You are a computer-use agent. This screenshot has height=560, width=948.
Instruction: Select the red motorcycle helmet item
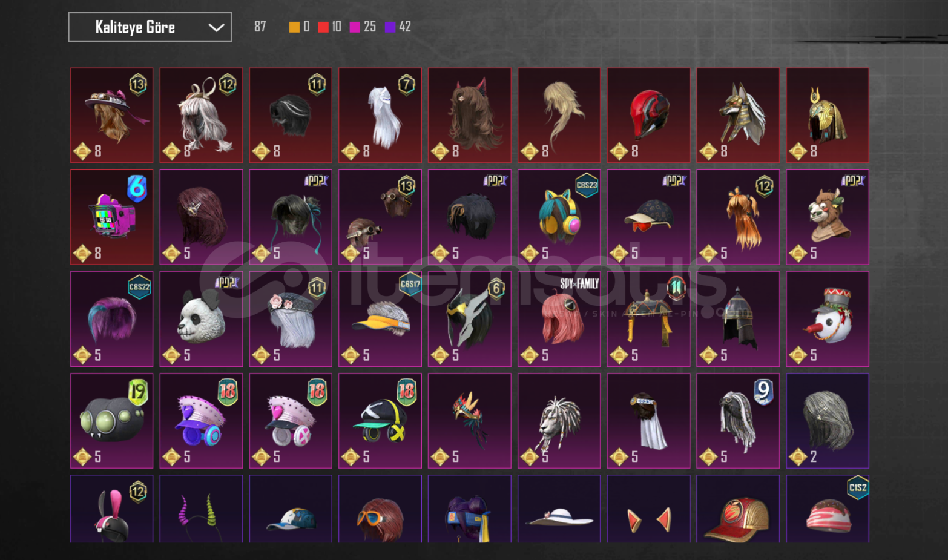648,115
